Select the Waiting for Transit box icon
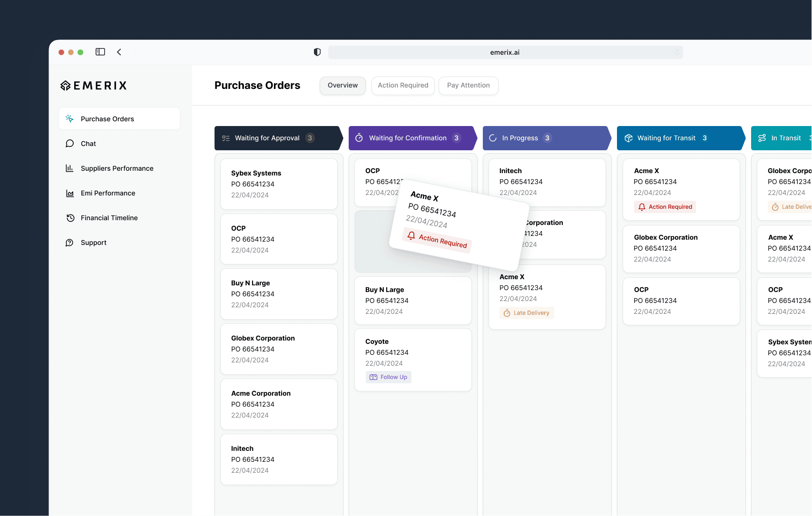The image size is (812, 516). coord(628,138)
